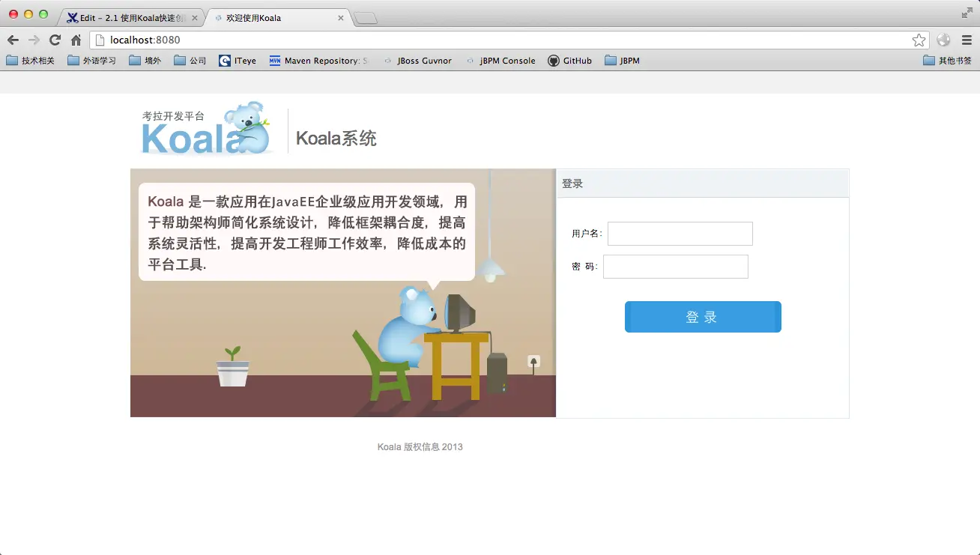Open the 外语学习 bookmark folder

[91, 61]
